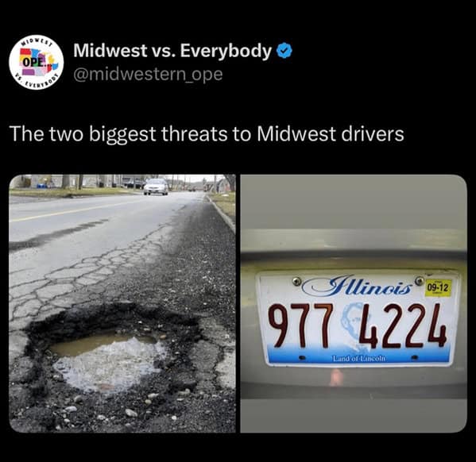
Task: Open the pothole road photo
Action: (x=122, y=303)
